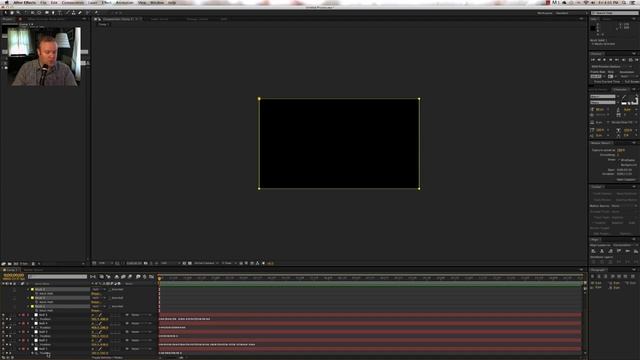Click Toggle Switches / Modes button
The width and height of the screenshot is (640, 360).
click(107, 358)
